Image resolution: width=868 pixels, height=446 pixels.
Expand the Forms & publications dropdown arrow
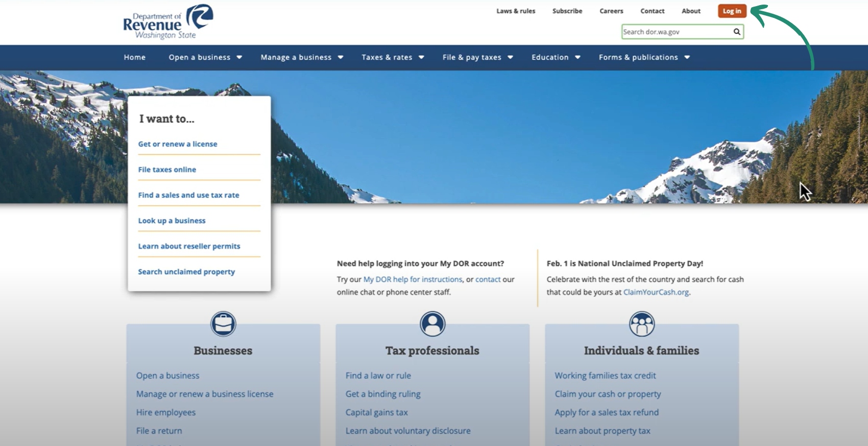(687, 57)
